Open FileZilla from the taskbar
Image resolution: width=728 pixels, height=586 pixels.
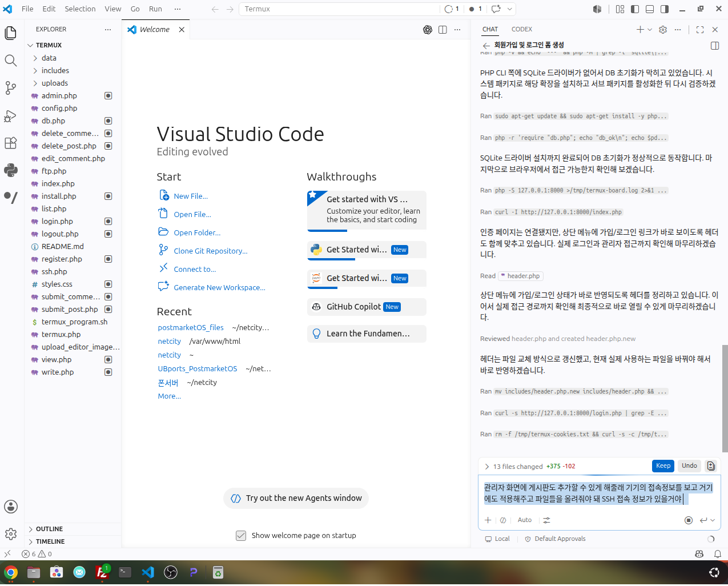102,572
